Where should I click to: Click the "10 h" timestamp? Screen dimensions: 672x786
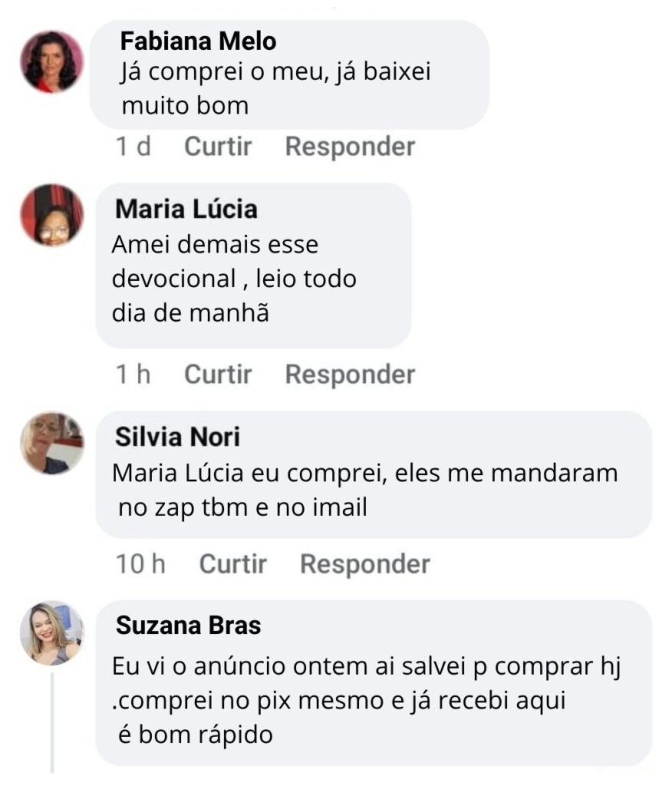pyautogui.click(x=140, y=564)
